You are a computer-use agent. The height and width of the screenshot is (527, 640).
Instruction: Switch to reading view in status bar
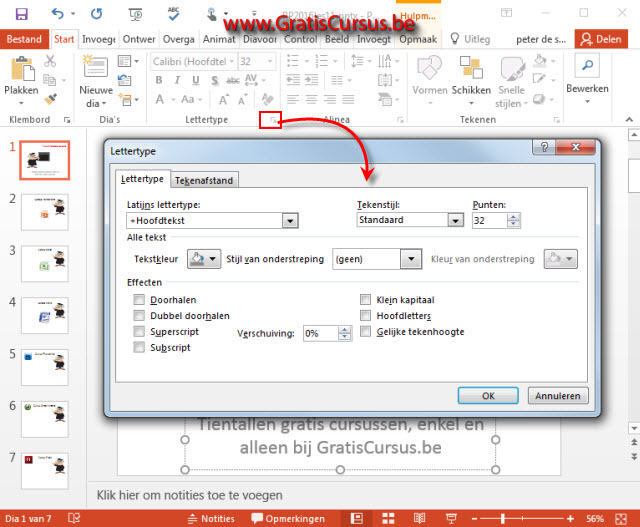[x=419, y=518]
